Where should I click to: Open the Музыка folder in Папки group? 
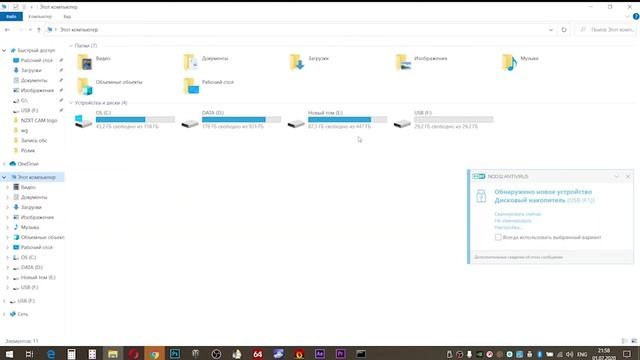point(520,62)
